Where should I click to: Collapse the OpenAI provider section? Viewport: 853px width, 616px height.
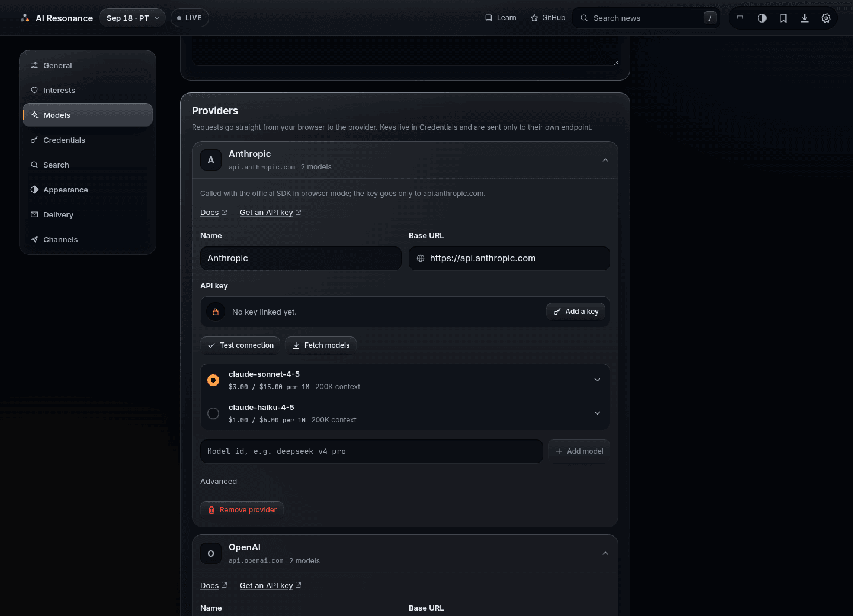tap(605, 553)
